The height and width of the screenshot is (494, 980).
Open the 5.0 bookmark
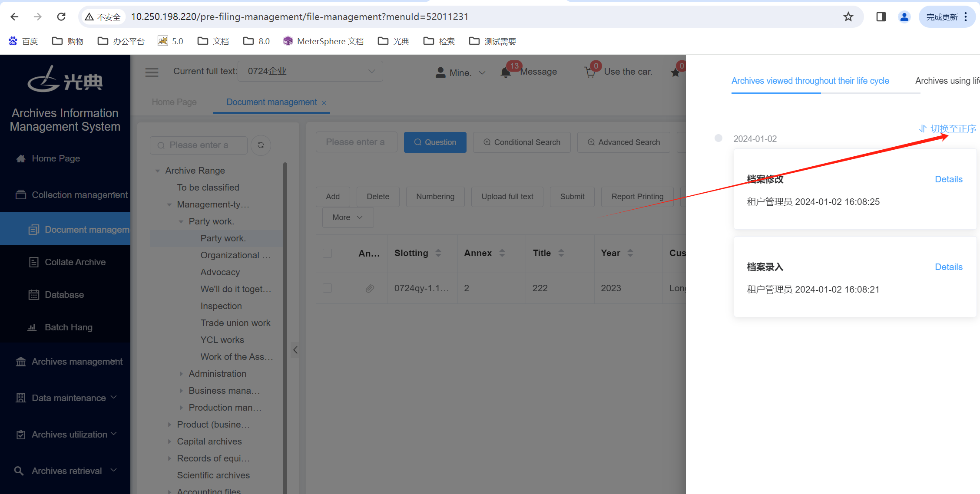point(170,41)
